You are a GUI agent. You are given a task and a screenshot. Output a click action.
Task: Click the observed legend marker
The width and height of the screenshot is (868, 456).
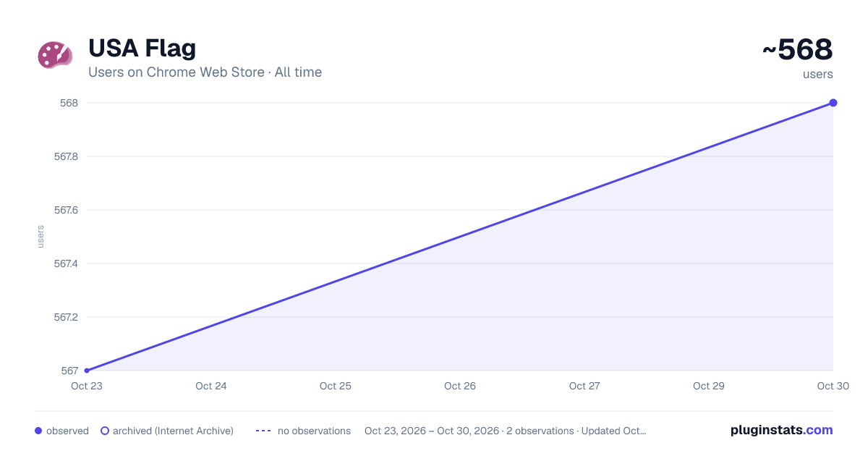coord(38,431)
